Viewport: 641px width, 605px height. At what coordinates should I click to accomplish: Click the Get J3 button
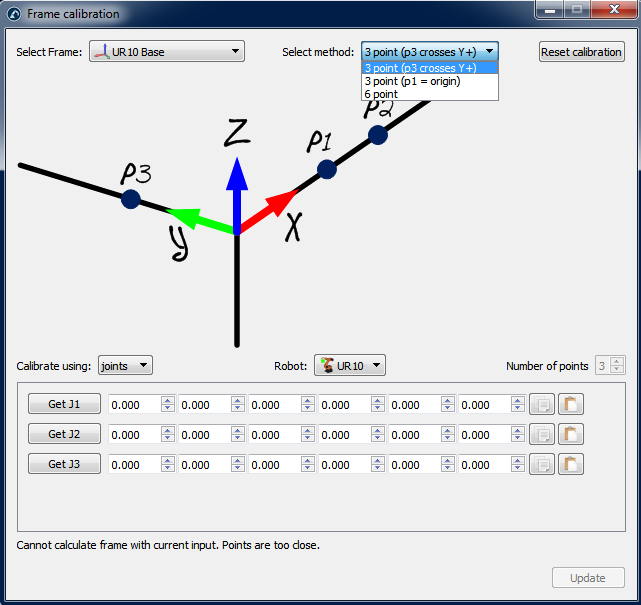tap(64, 465)
